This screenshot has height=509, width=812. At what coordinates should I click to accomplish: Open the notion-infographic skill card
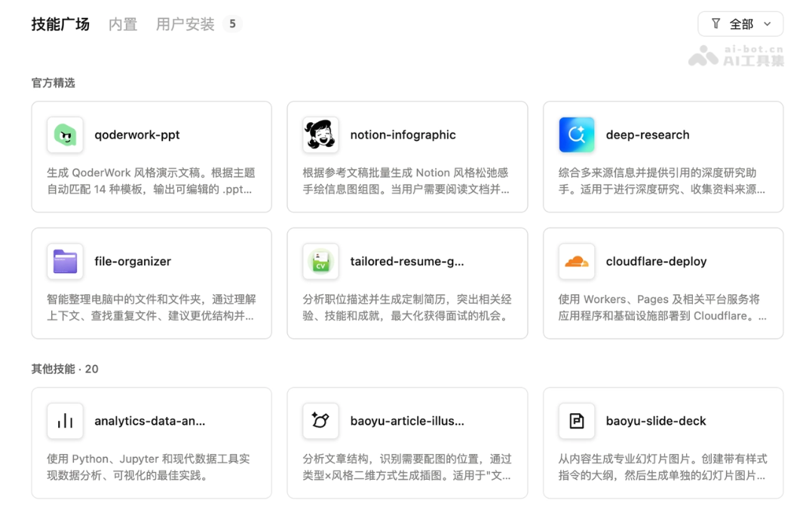coord(407,157)
